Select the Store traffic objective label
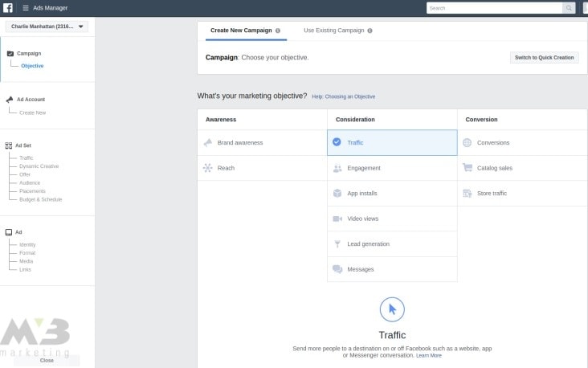The image size is (588, 368). (x=492, y=193)
